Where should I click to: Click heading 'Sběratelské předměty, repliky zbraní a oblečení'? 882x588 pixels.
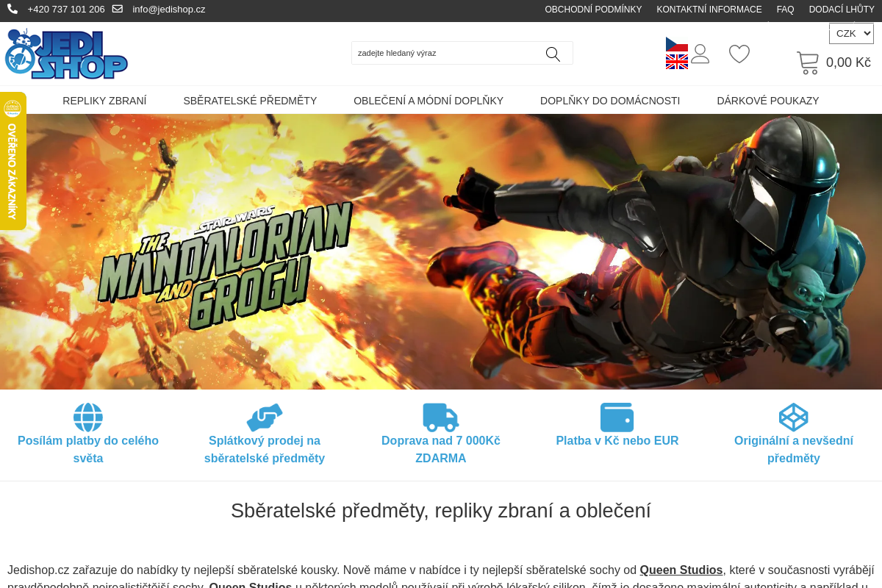pos(441,510)
